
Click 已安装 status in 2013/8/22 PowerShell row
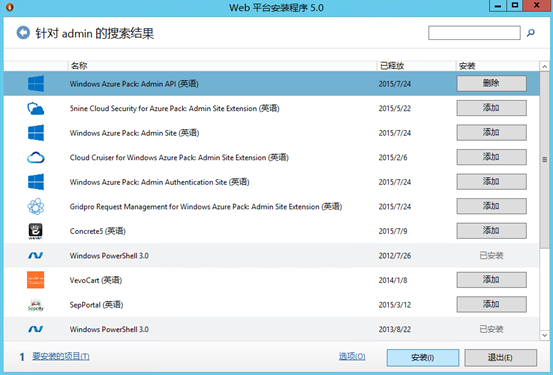(491, 329)
